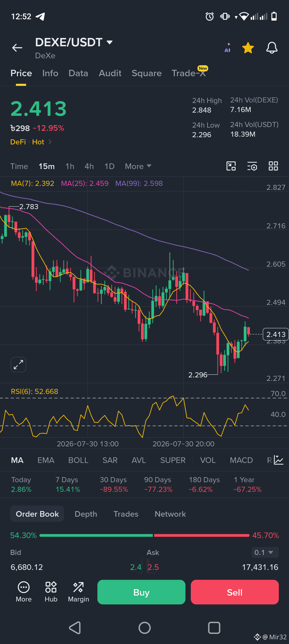Screen dimensions: 289x644
Task: Click the MA(99): 2.598 legend
Action: [139, 183]
